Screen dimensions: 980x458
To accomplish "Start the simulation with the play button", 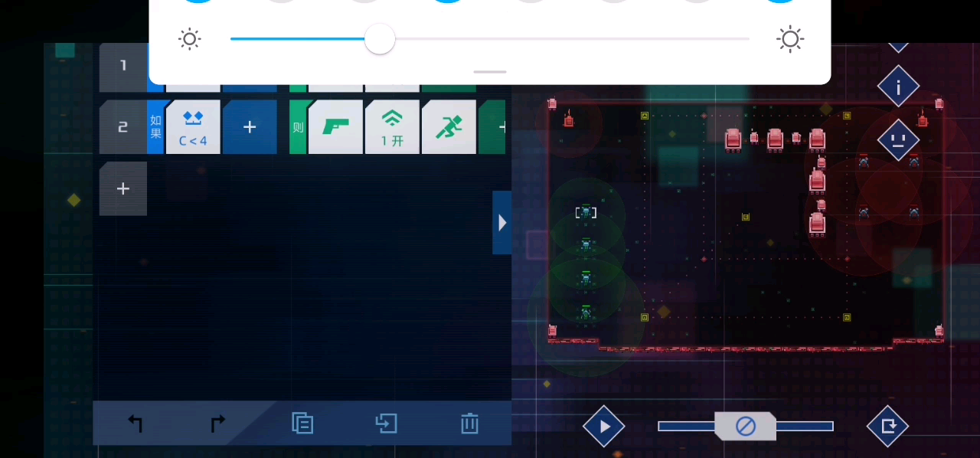I will pos(604,427).
